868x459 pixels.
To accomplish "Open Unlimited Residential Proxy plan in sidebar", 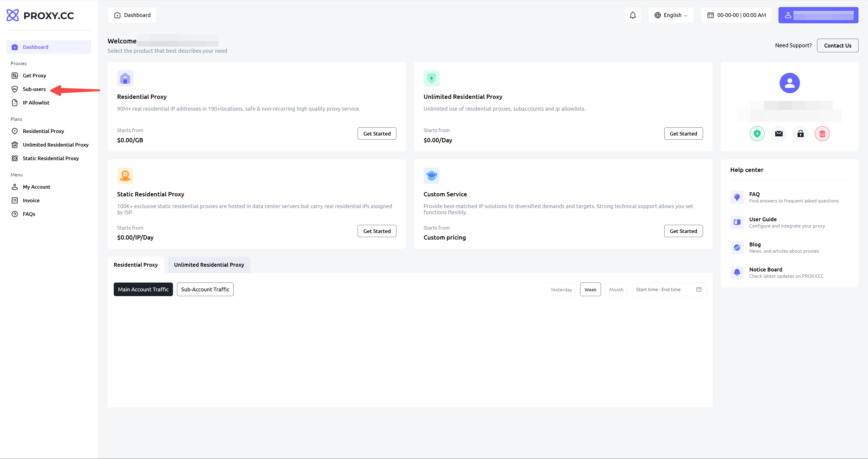I will (49, 145).
